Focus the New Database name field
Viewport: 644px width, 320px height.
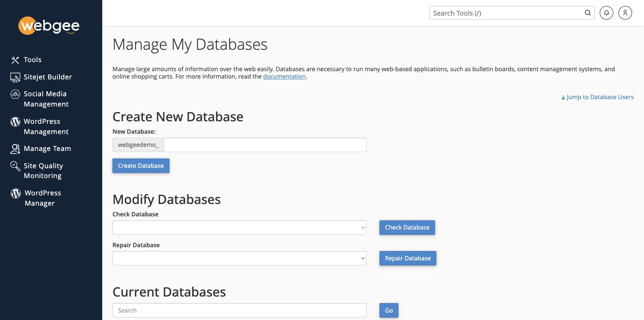(265, 145)
